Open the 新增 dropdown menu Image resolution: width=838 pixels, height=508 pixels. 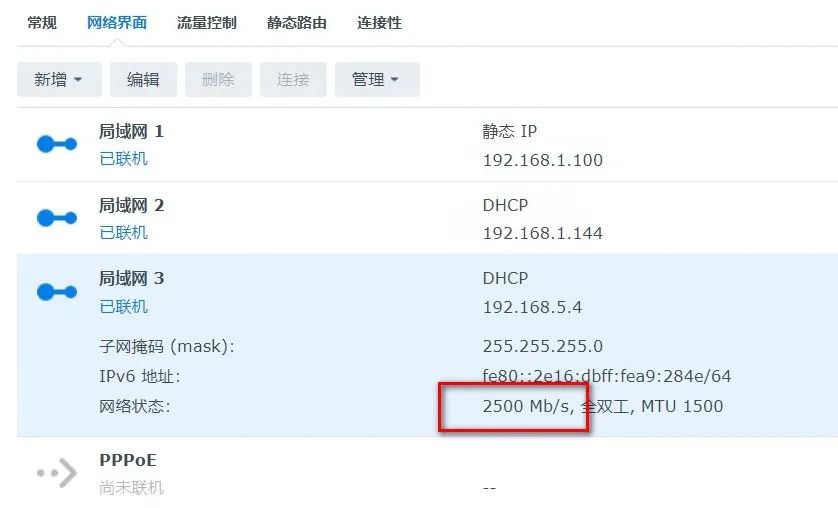click(59, 80)
